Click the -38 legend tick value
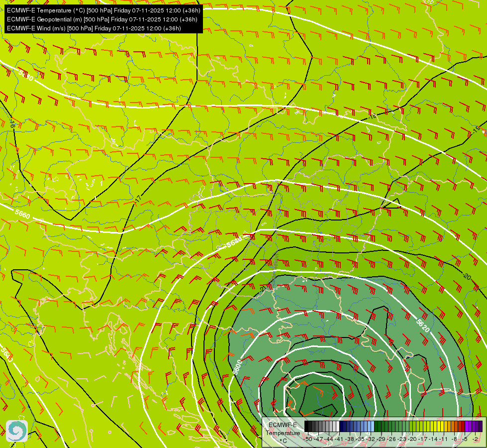The width and height of the screenshot is (487, 448). coord(350,439)
